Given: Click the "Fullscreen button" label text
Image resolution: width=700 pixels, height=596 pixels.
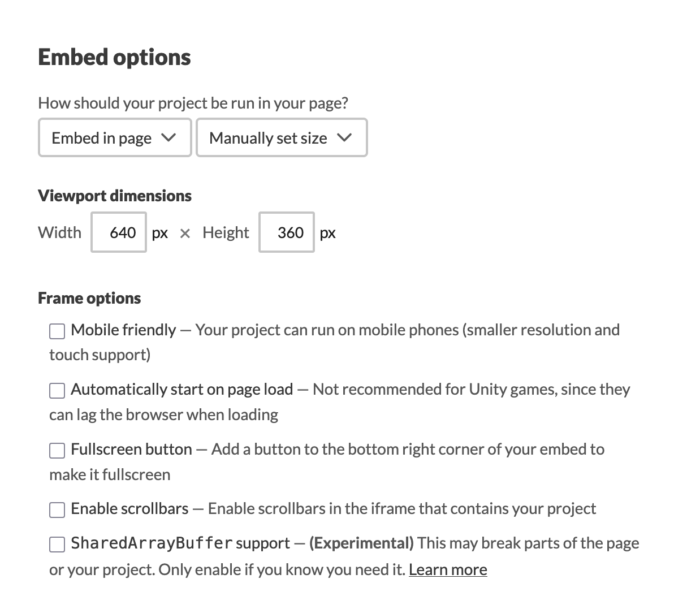Looking at the screenshot, I should pyautogui.click(x=131, y=450).
